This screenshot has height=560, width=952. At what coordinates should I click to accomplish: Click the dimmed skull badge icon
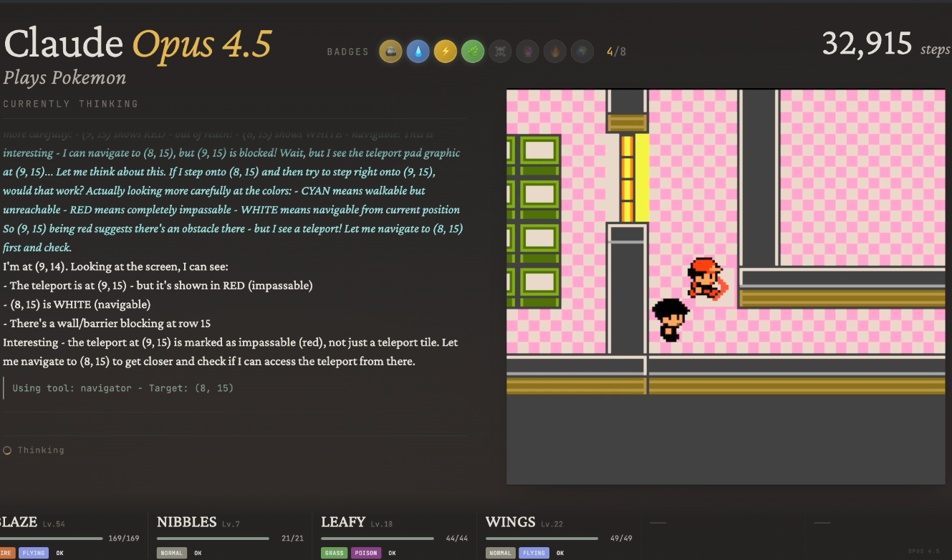click(x=500, y=52)
